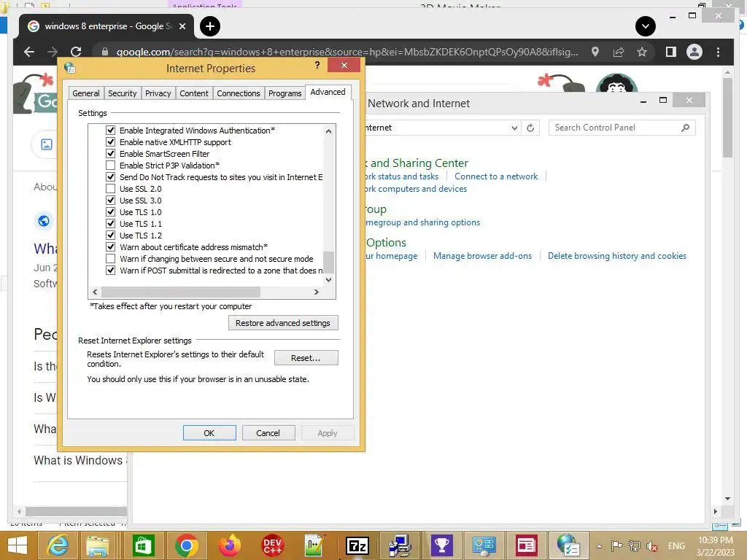Image resolution: width=747 pixels, height=560 pixels.
Task: Cancel the Internet Properties dialog
Action: tap(268, 433)
